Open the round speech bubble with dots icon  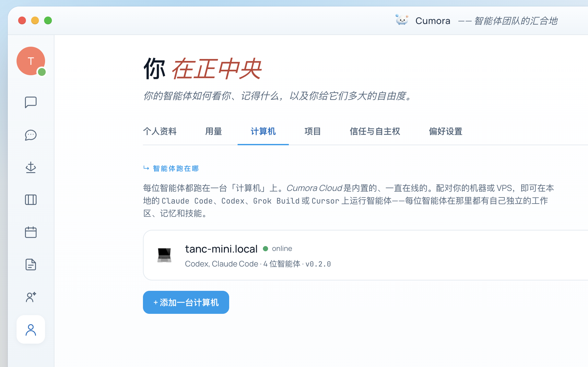point(31,135)
